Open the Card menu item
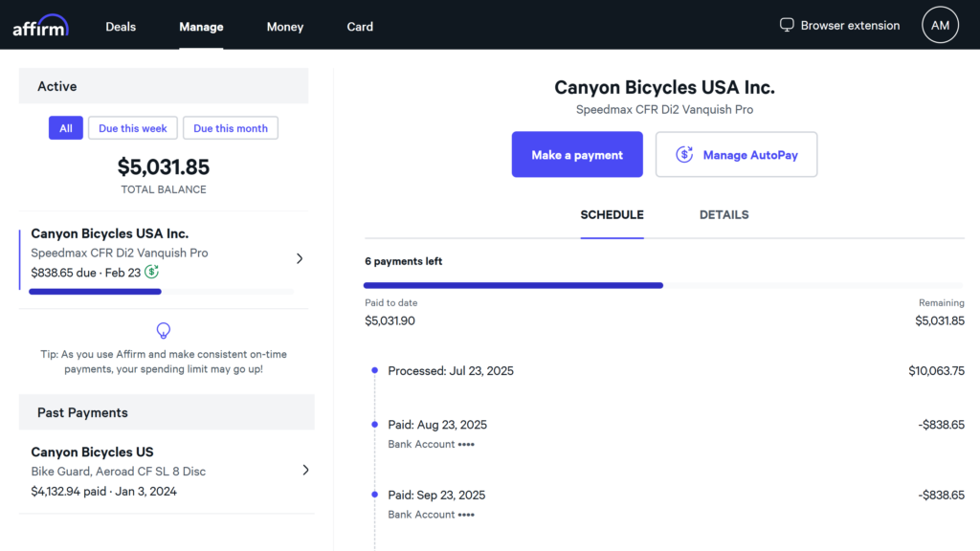 [360, 27]
